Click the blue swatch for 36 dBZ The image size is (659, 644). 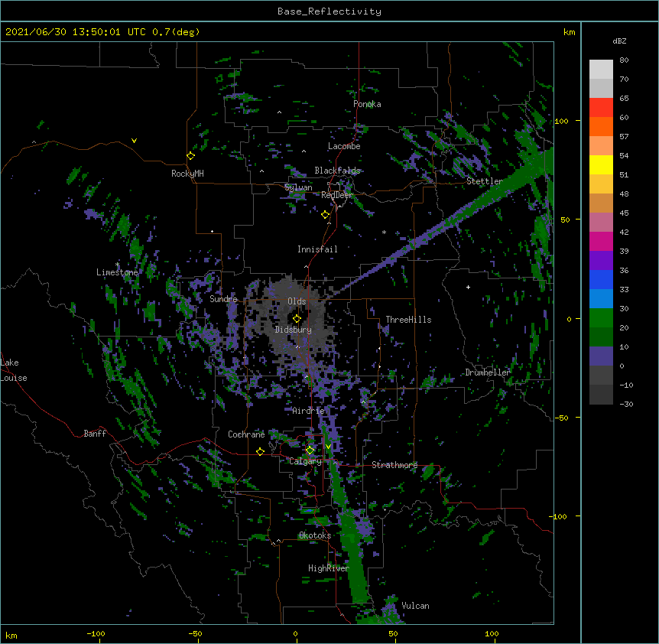[601, 279]
